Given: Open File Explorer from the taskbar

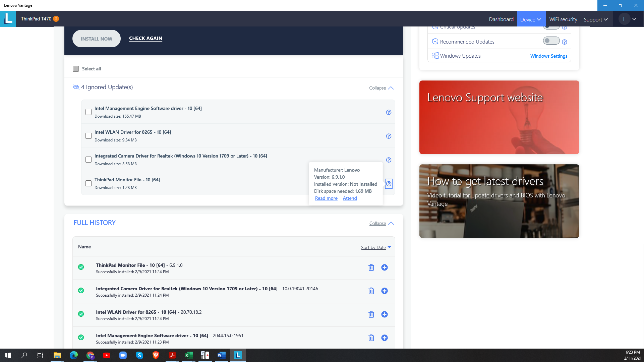Looking at the screenshot, I should pyautogui.click(x=57, y=355).
